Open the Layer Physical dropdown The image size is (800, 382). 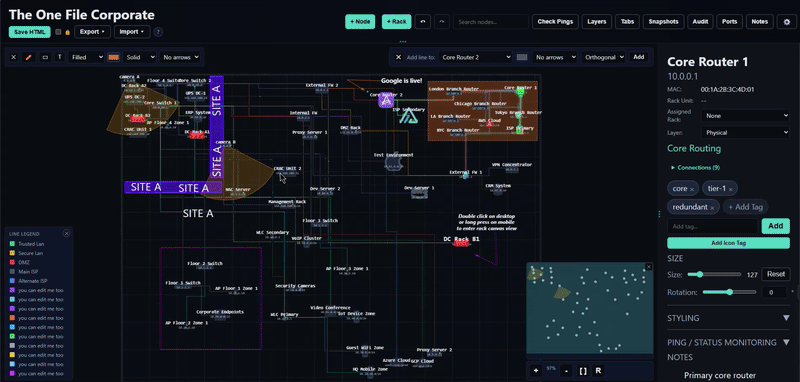[745, 133]
